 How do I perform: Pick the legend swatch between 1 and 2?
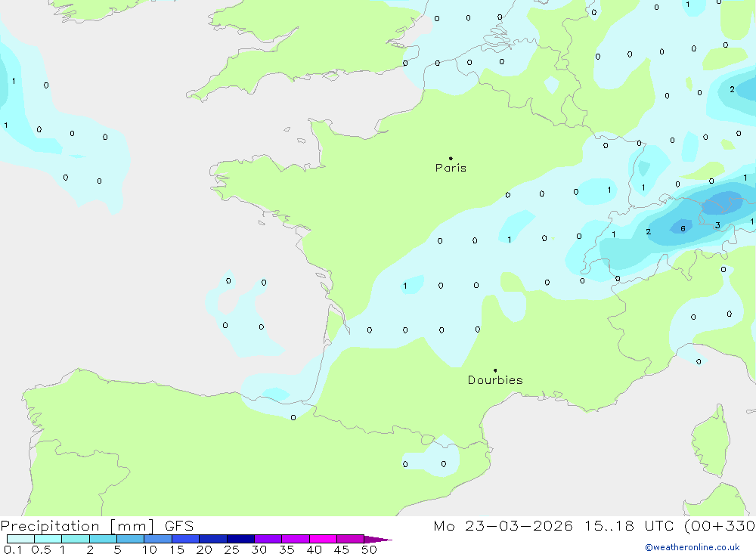point(76,539)
